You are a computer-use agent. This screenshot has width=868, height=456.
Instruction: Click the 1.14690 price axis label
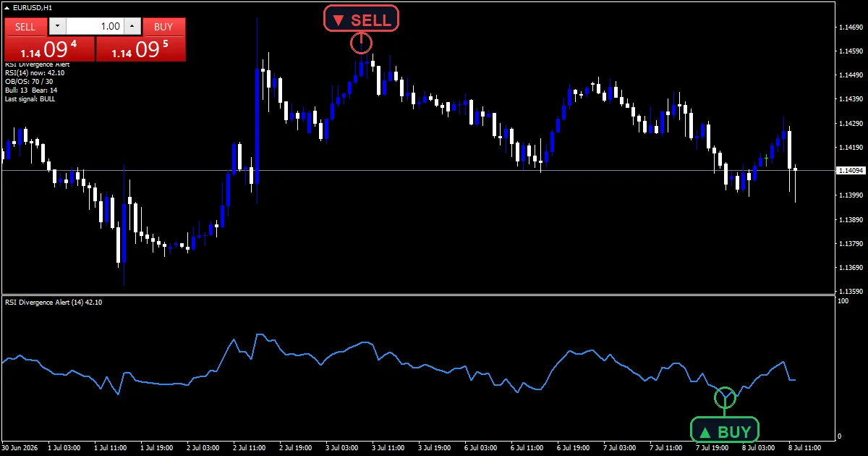[851, 28]
